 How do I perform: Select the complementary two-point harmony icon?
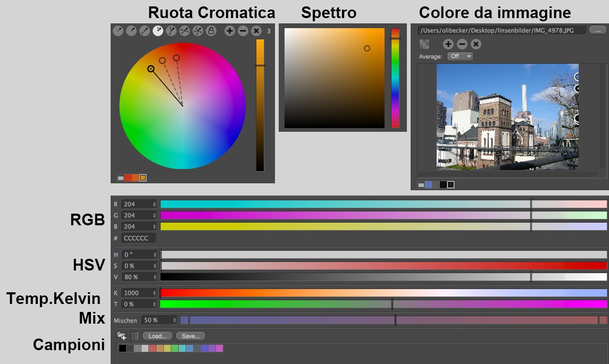145,31
